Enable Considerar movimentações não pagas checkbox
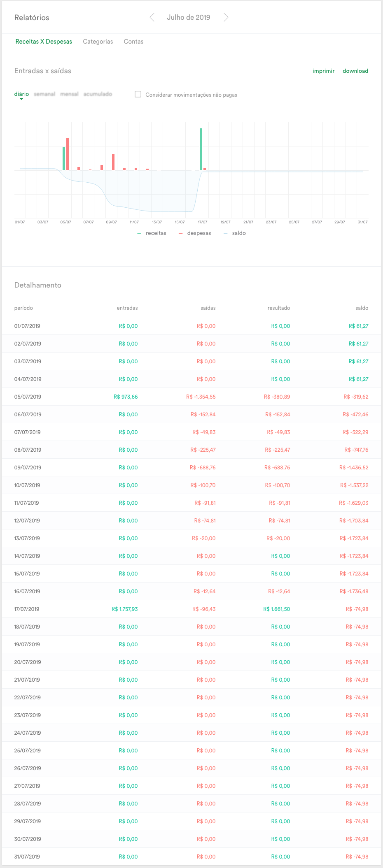The height and width of the screenshot is (868, 383). click(138, 94)
